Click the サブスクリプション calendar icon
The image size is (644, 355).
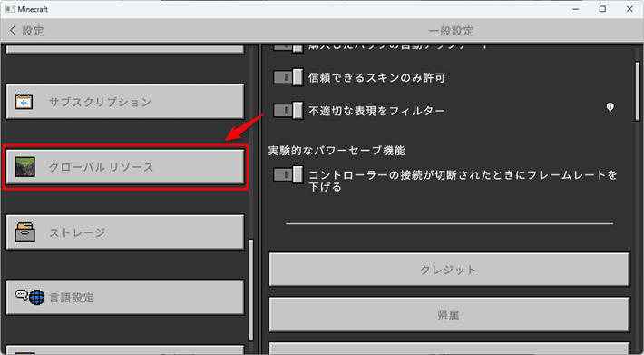point(24,102)
